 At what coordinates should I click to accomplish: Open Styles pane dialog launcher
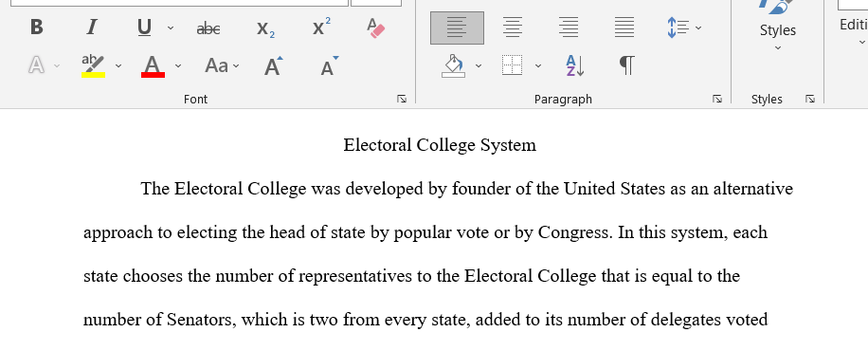(810, 99)
